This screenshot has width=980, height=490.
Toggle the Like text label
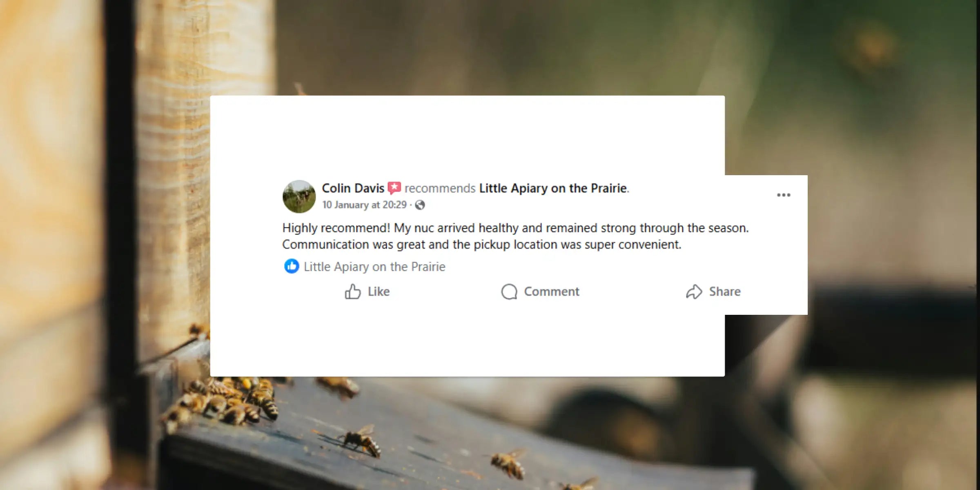click(379, 292)
